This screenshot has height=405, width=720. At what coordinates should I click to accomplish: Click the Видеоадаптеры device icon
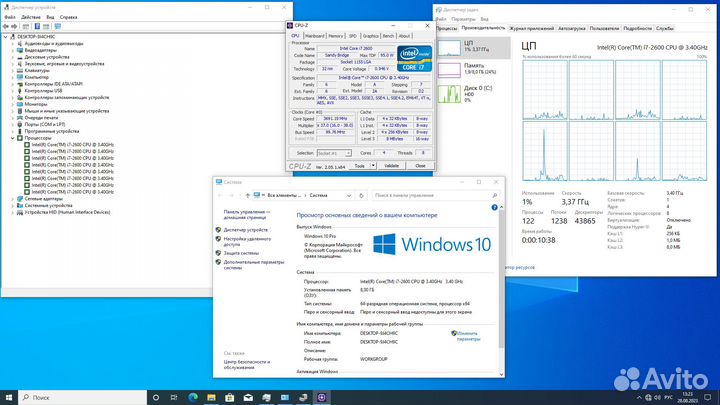tap(20, 50)
